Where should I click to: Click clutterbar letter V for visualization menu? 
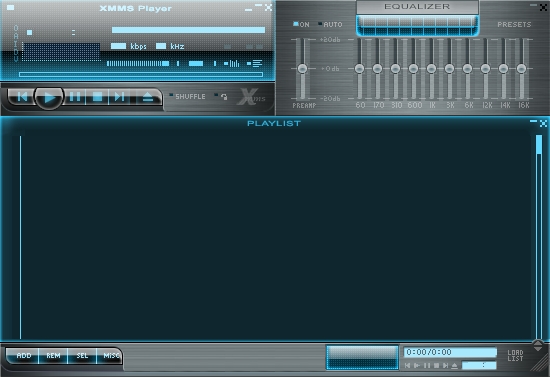(16, 58)
